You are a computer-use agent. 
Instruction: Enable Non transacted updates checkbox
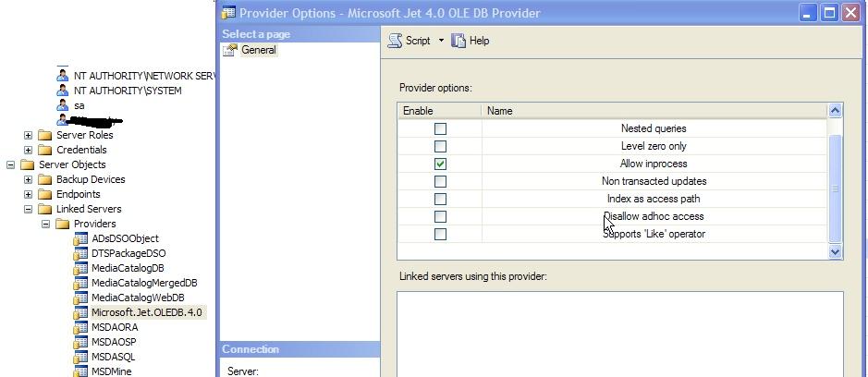(x=440, y=181)
